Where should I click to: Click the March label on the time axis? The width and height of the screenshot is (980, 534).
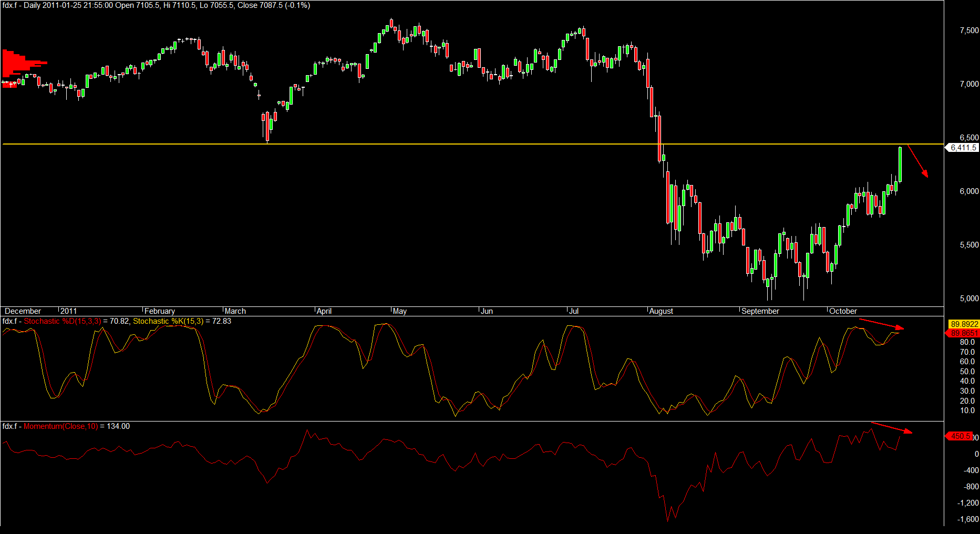click(235, 311)
